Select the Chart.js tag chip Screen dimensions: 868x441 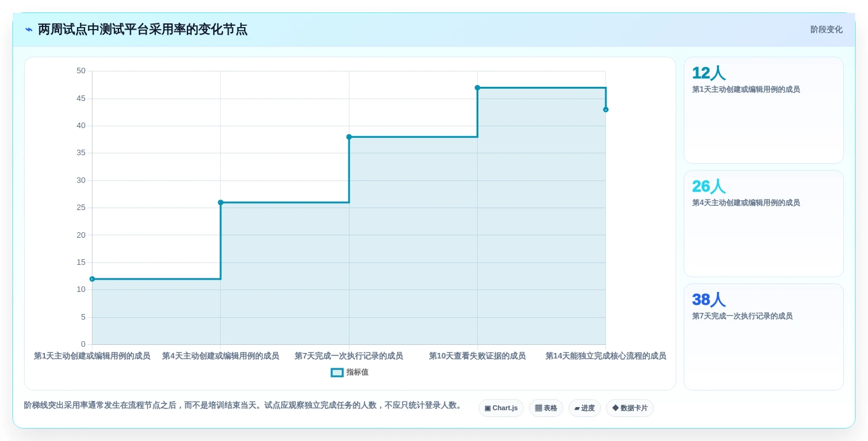pos(501,408)
